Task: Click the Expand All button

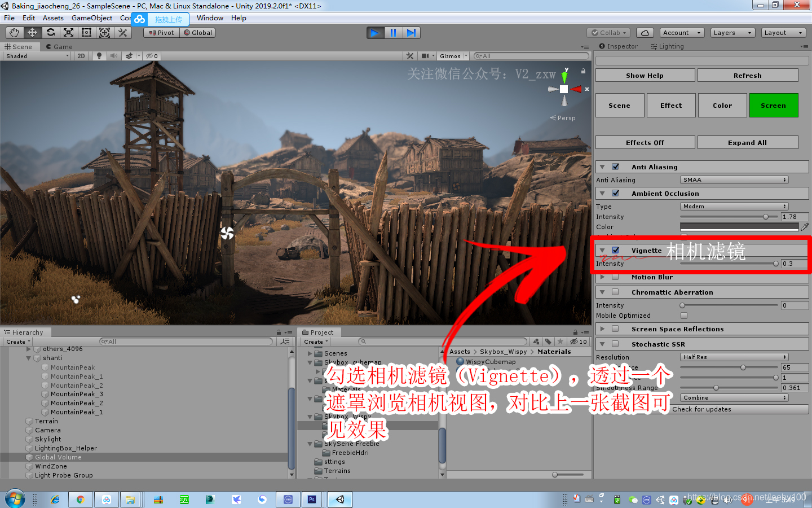Action: [x=748, y=142]
